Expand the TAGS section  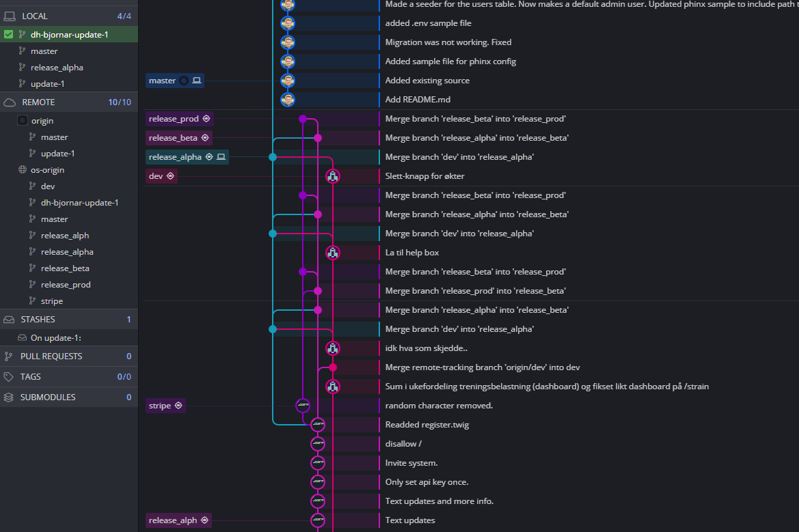point(69,377)
